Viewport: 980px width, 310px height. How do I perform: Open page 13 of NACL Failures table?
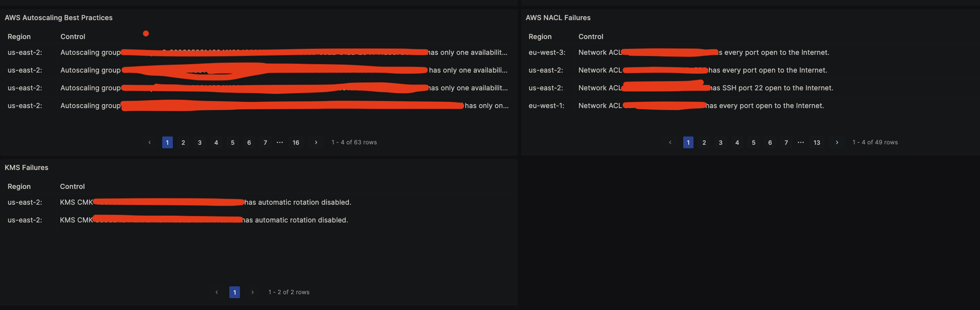[x=817, y=142]
